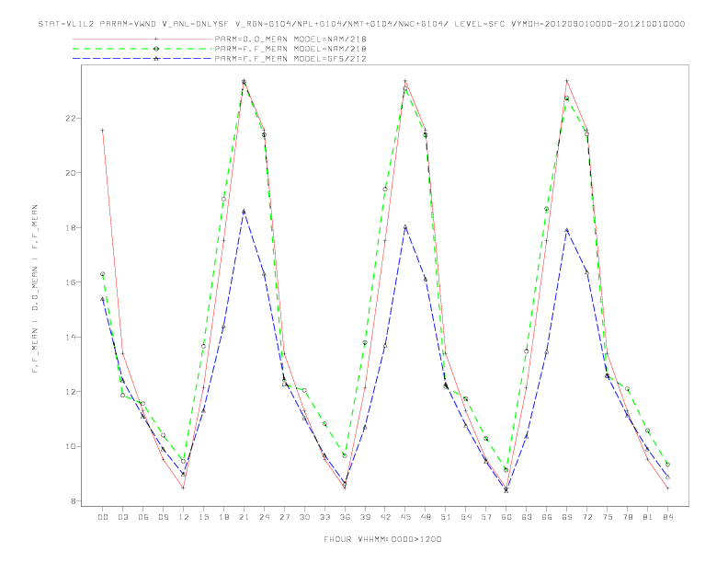728x563 pixels.
Task: Click the x-axis forecast hour label 81
Action: (x=648, y=517)
